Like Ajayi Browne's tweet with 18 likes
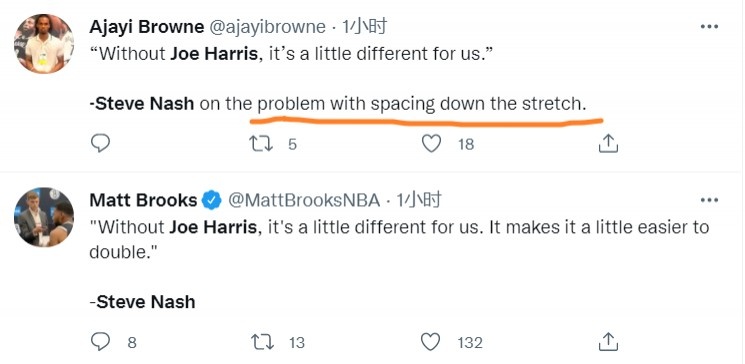The image size is (745, 364). (x=431, y=144)
